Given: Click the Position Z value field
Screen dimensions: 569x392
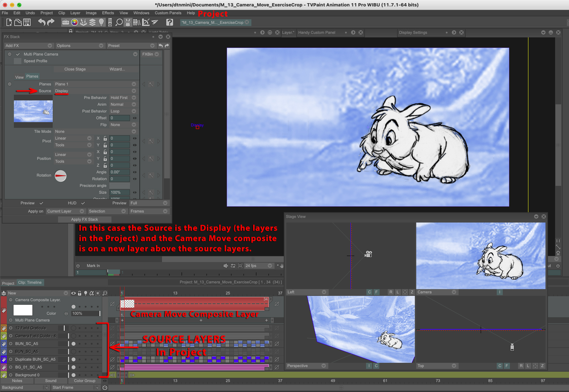Looking at the screenshot, I should [x=119, y=165].
